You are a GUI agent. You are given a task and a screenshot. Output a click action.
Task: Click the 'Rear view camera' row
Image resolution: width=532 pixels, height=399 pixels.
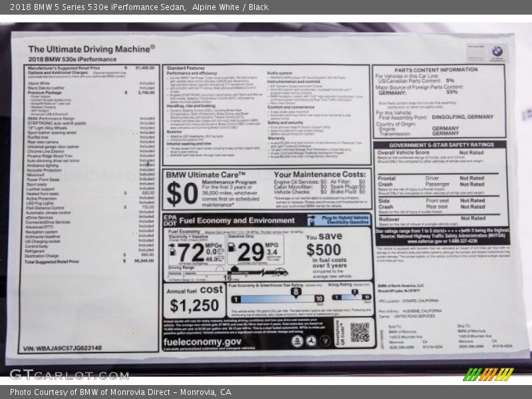(91, 142)
